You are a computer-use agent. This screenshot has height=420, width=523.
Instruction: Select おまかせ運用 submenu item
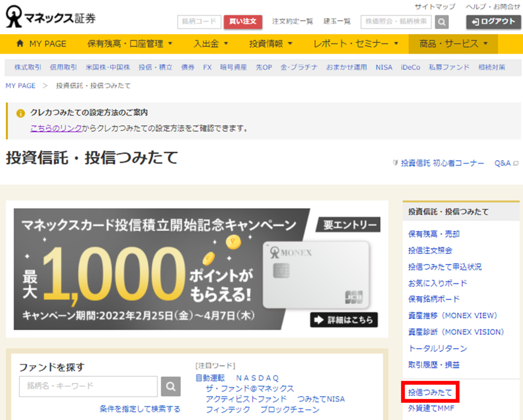click(x=347, y=67)
